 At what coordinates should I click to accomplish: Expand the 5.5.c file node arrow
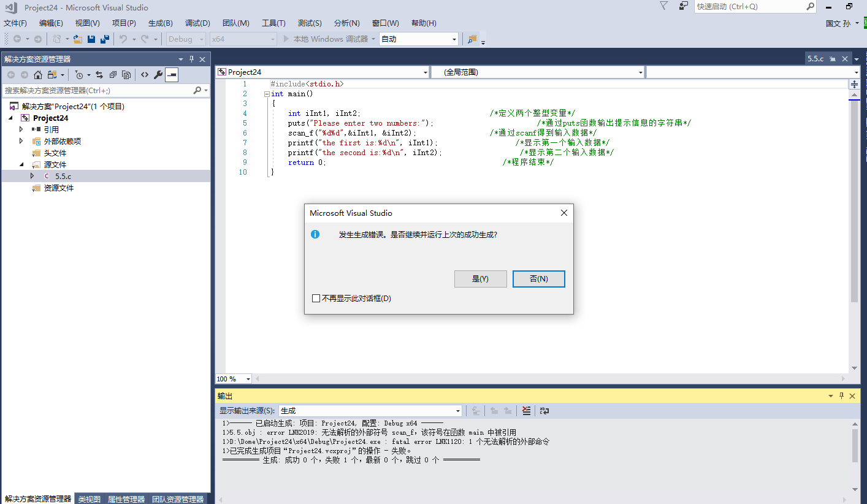point(32,176)
